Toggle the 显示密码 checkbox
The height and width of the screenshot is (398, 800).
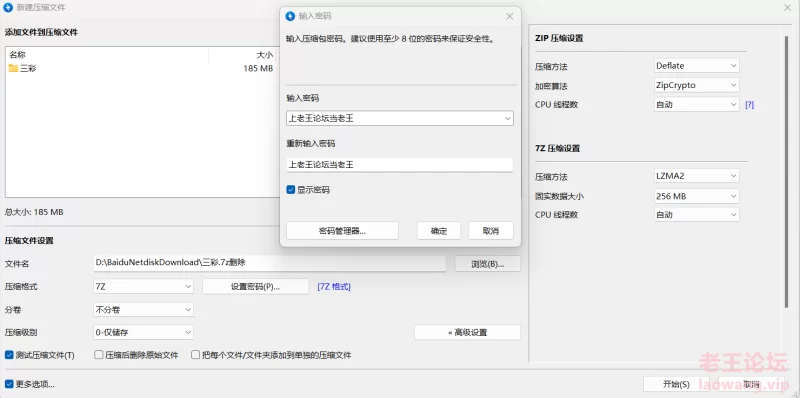[291, 190]
